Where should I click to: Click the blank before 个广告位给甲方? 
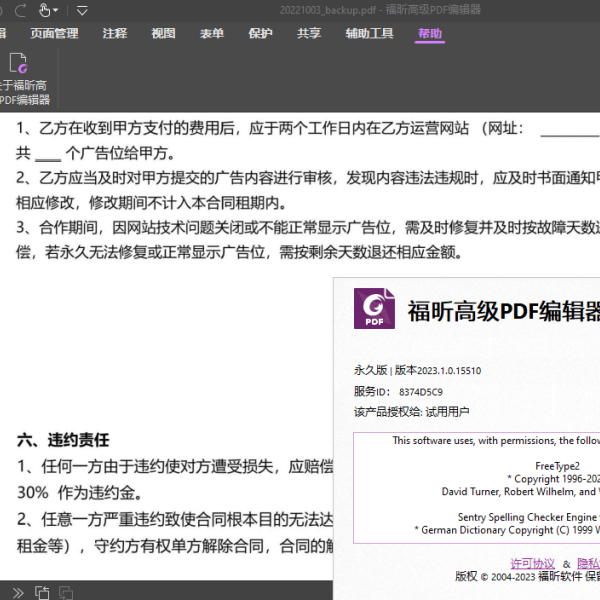point(48,157)
